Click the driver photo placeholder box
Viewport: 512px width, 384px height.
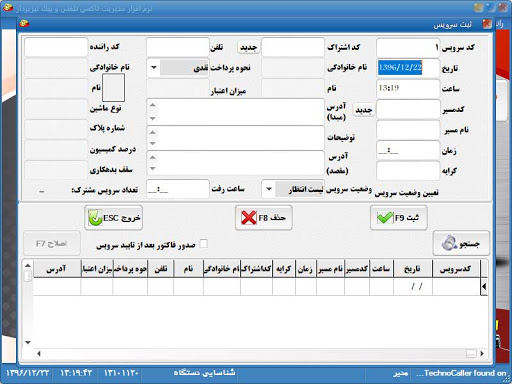pos(113,88)
